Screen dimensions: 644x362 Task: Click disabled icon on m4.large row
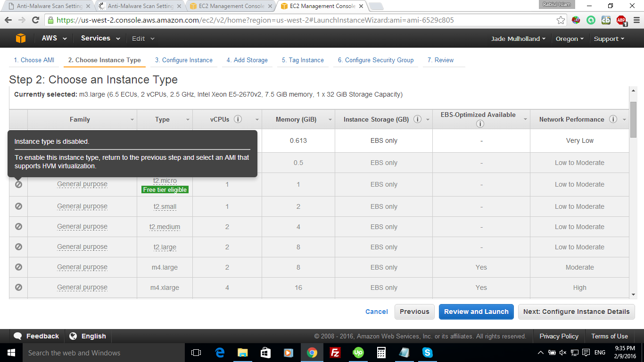coord(18,267)
